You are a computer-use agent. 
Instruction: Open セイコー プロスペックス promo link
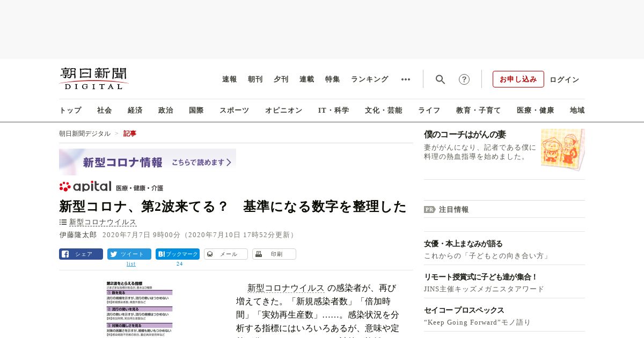464,310
